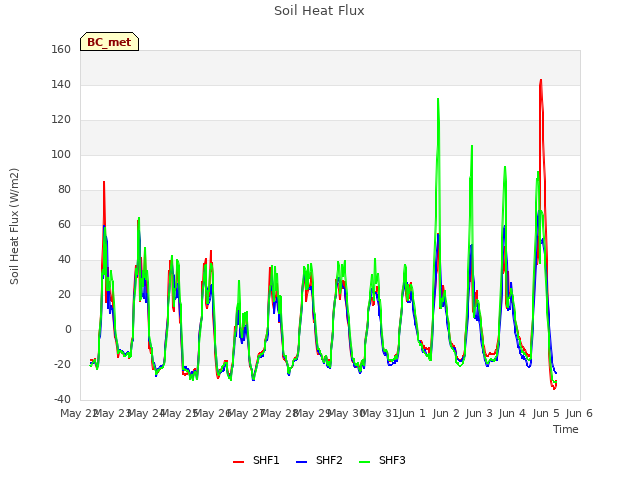Click the 140 y-axis tick label
The height and width of the screenshot is (480, 640).
coord(61,84)
